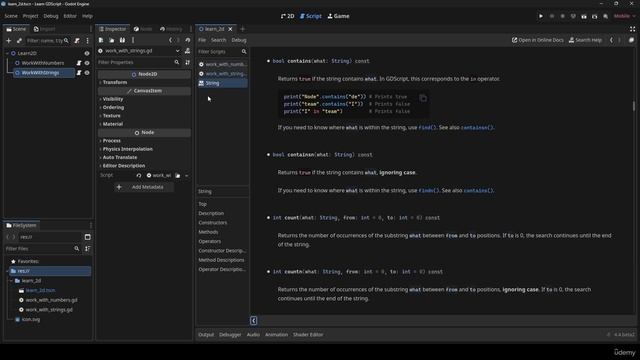Open documentation for the work_with_strings.gd object
This screenshot has height=360, width=640.
[187, 51]
